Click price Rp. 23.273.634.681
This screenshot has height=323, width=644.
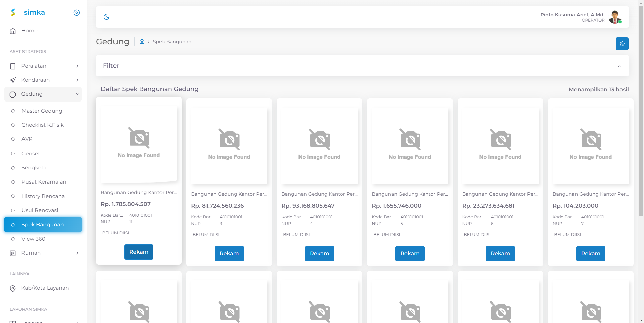[488, 206]
